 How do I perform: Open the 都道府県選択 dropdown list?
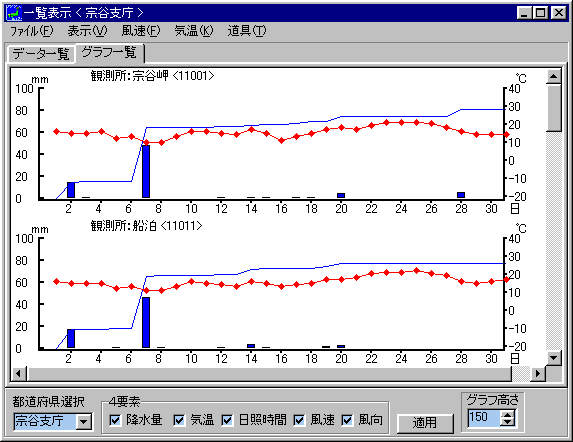tap(84, 422)
